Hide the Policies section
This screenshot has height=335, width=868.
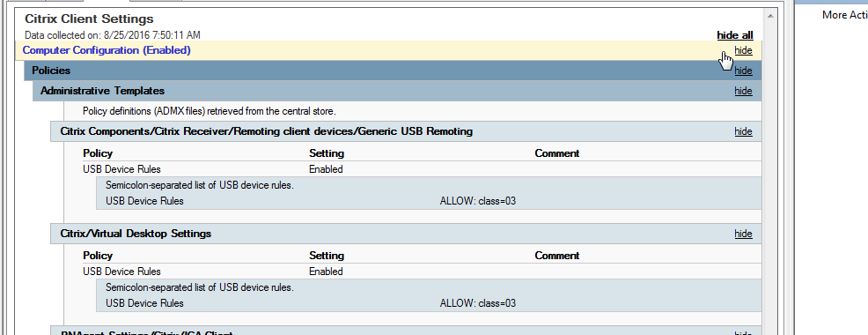coord(743,71)
